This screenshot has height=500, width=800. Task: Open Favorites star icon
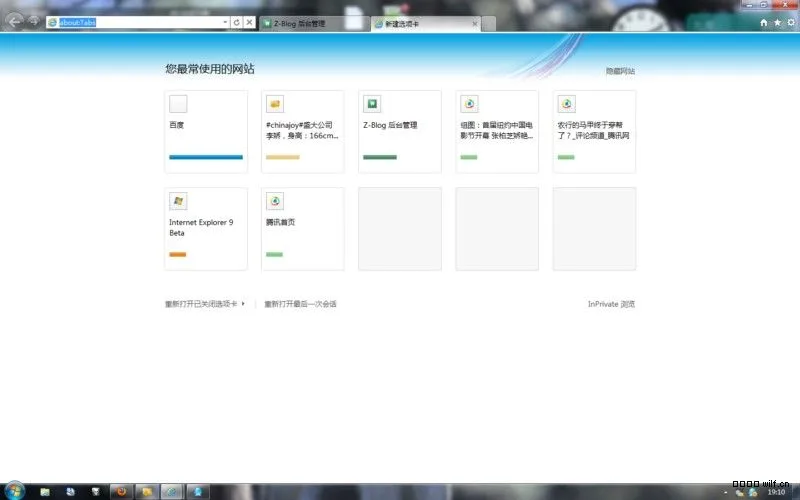coord(778,22)
